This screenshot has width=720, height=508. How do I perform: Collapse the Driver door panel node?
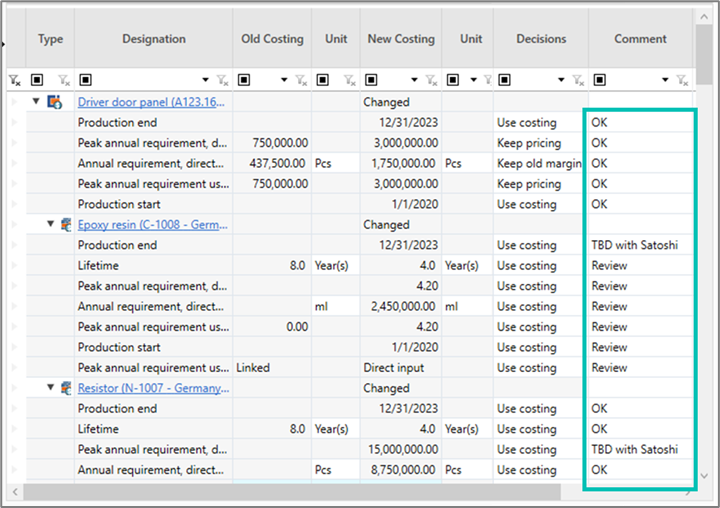(36, 101)
